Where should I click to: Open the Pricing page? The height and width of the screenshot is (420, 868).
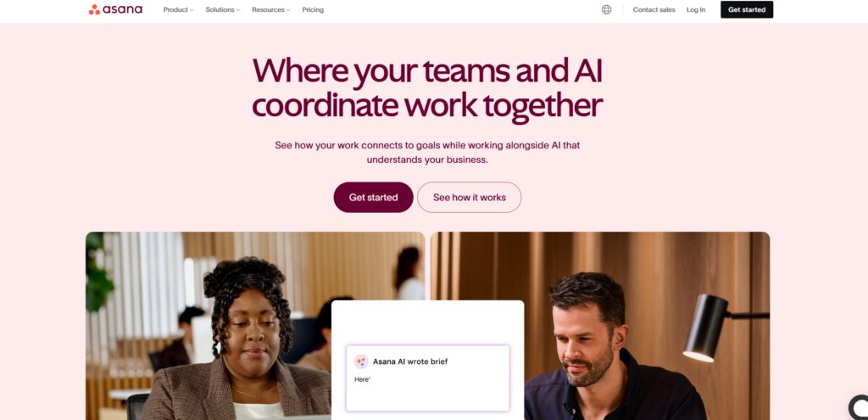click(x=313, y=9)
